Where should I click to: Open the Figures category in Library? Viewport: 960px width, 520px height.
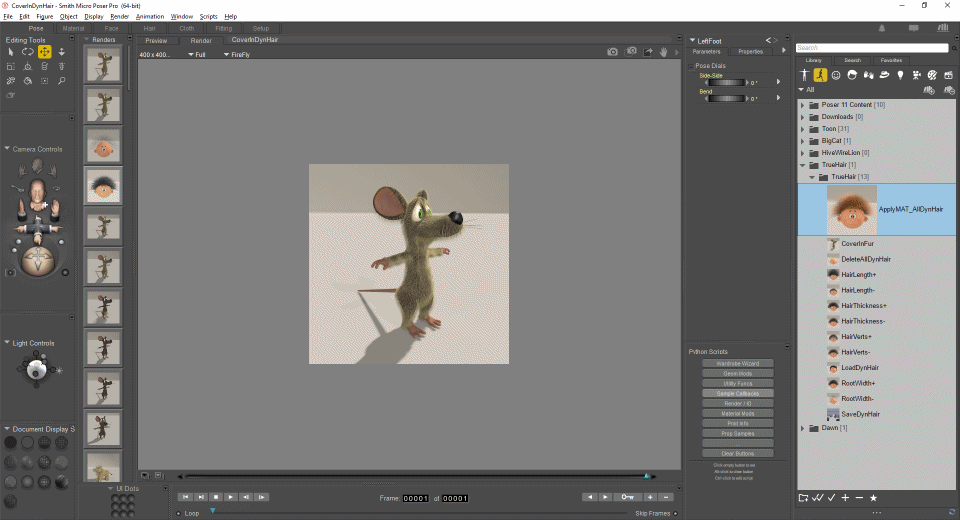click(x=803, y=75)
